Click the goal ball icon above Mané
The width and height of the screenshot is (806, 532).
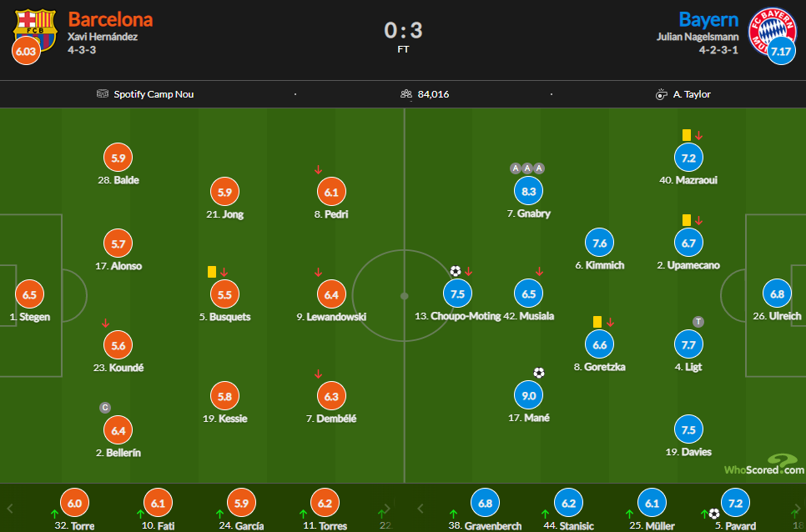pyautogui.click(x=539, y=373)
